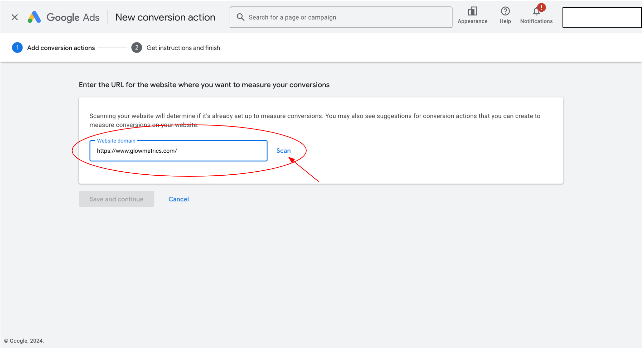Select the step 1 circle indicator
Image resolution: width=644 pixels, height=348 pixels.
tap(17, 48)
